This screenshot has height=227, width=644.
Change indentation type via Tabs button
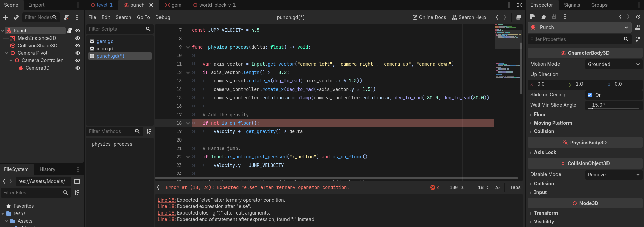tap(515, 187)
